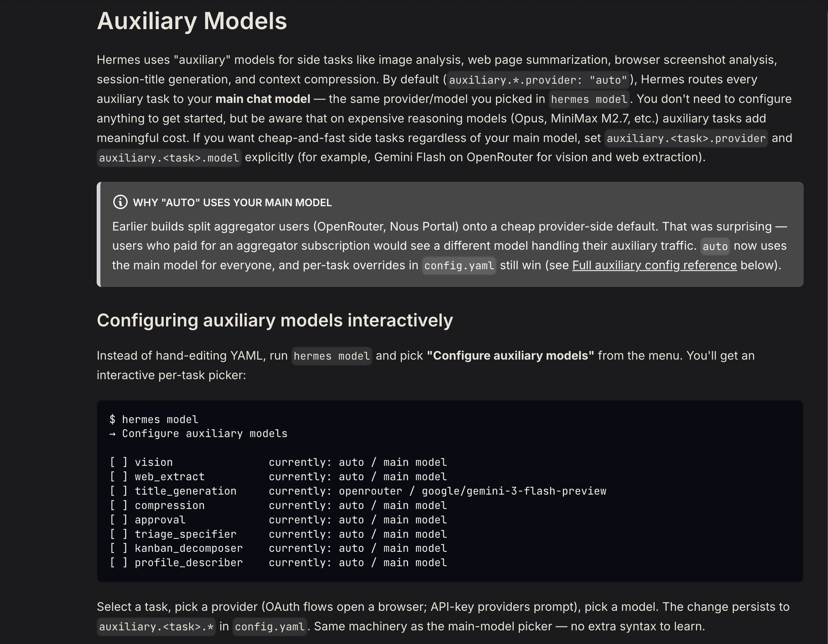This screenshot has width=828, height=644.
Task: Toggle the compression task checkbox
Action: [x=119, y=505]
